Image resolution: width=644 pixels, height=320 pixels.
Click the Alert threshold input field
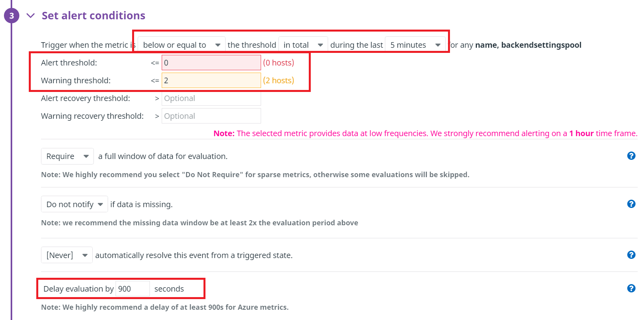(211, 63)
